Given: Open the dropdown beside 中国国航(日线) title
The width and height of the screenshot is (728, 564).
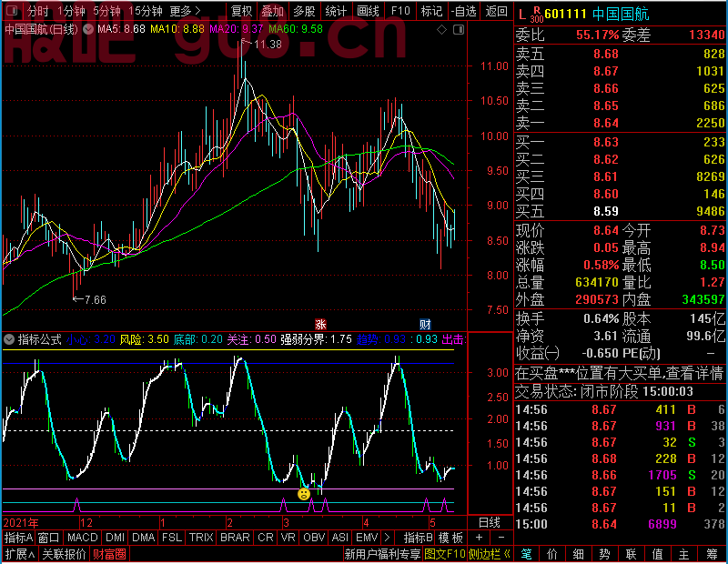Looking at the screenshot, I should pyautogui.click(x=87, y=29).
